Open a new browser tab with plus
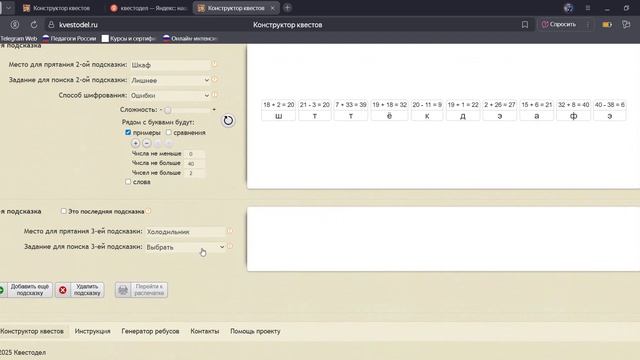Screen dimensions: 640x360 [x=287, y=8]
